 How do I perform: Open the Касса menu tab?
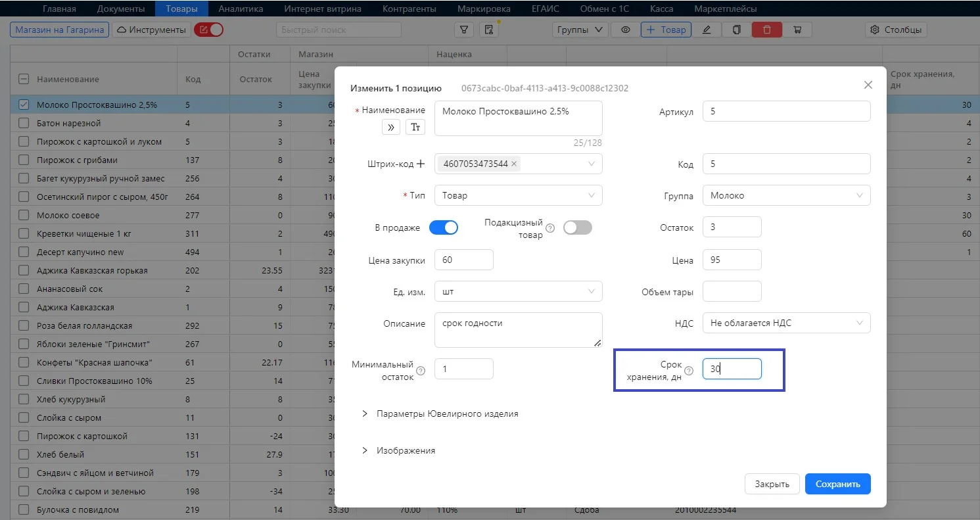(662, 9)
